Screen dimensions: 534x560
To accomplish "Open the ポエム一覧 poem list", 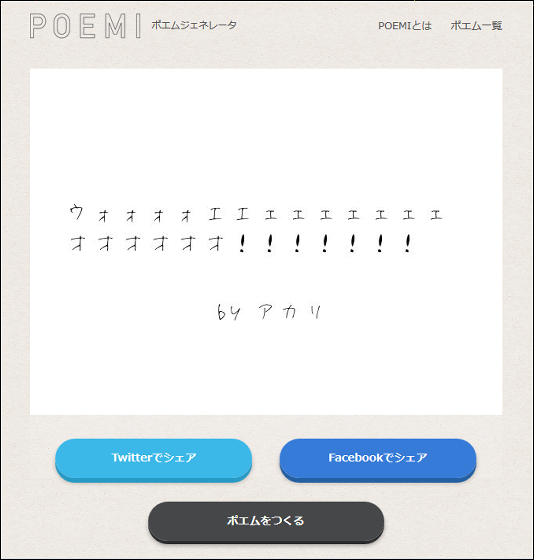I will pos(476,26).
